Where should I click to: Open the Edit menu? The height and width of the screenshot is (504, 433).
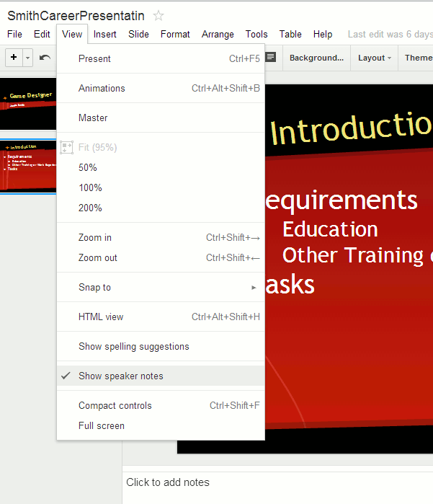(x=42, y=34)
